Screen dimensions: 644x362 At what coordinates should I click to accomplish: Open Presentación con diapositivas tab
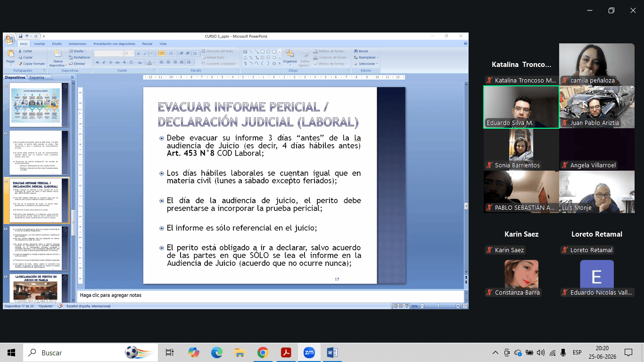[x=114, y=43]
